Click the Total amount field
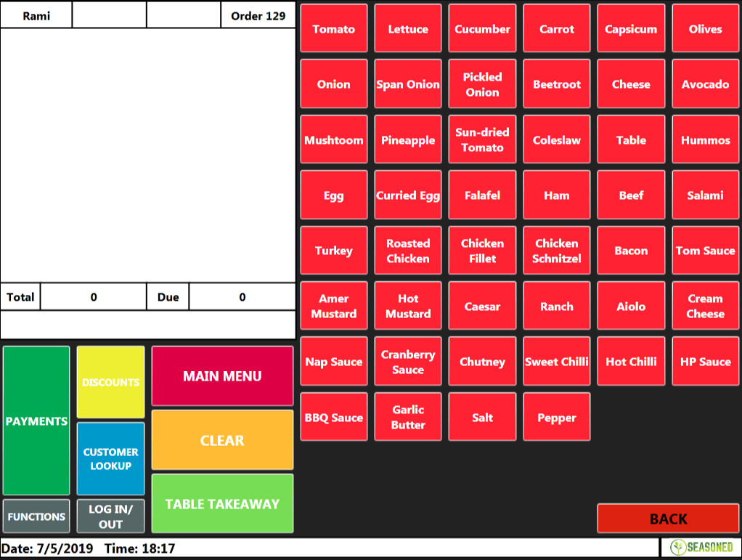742x560 pixels. pyautogui.click(x=93, y=297)
